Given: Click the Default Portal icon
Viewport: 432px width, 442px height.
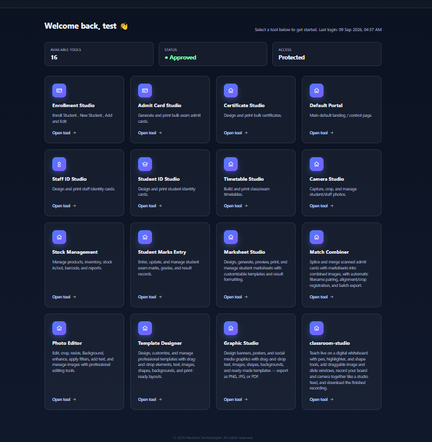Looking at the screenshot, I should (x=317, y=91).
